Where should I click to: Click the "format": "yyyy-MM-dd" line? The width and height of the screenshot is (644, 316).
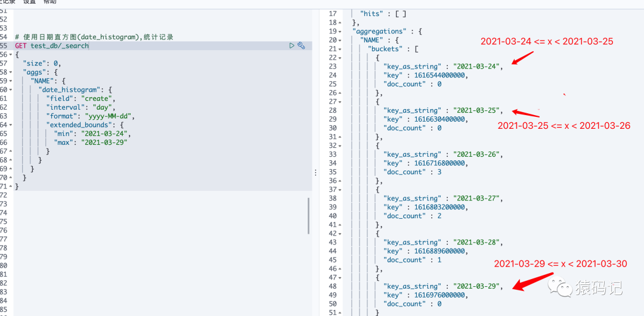pos(91,116)
